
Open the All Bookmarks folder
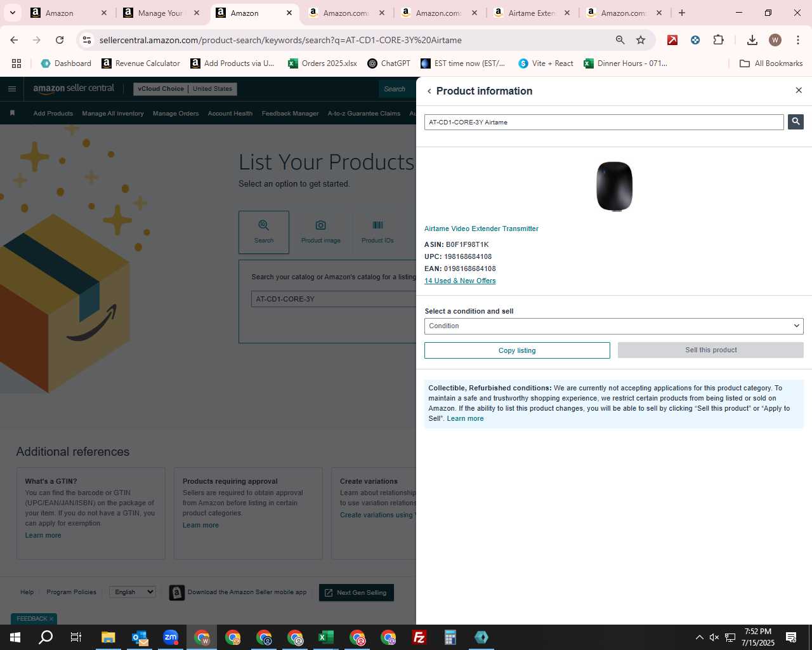click(771, 63)
